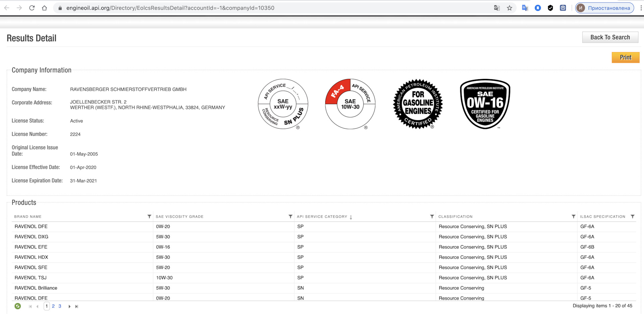This screenshot has height=314, width=644.
Task: Reload the page with the browser refresh icon
Action: tap(32, 8)
